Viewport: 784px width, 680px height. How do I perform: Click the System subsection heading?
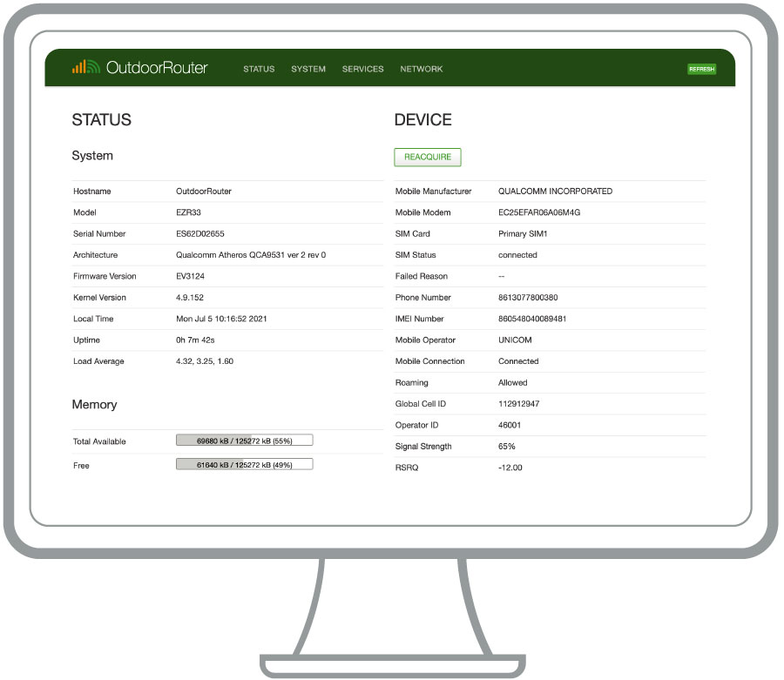pyautogui.click(x=92, y=155)
